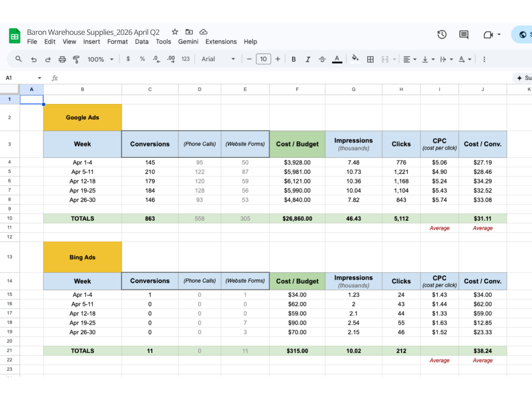Select the Google Ads $31.11 average cell
532x399 pixels.
(x=483, y=219)
